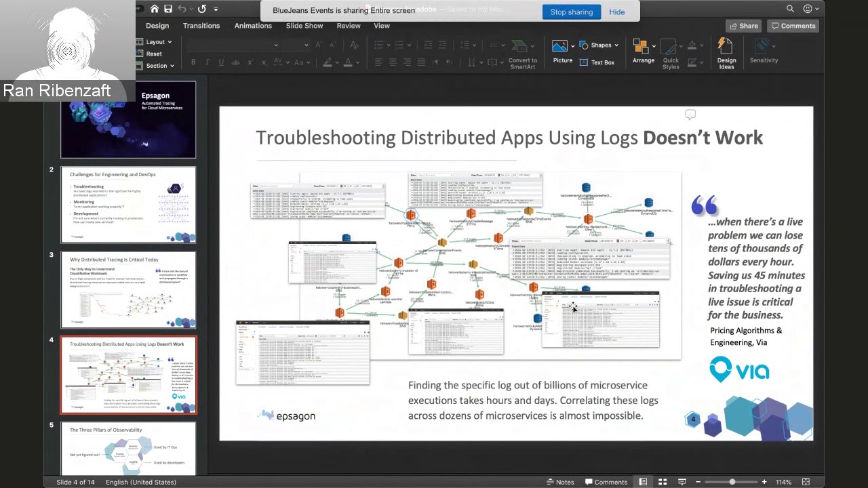Screen dimensions: 868x488
Task: Open the Layout dropdown
Action: 155,42
